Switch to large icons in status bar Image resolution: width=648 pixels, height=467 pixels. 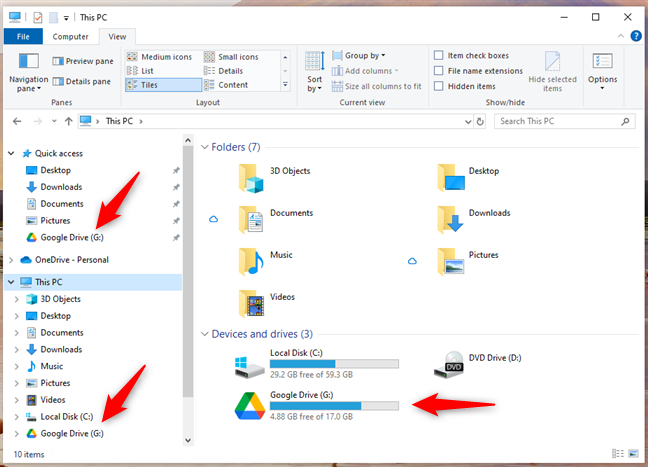[633, 454]
